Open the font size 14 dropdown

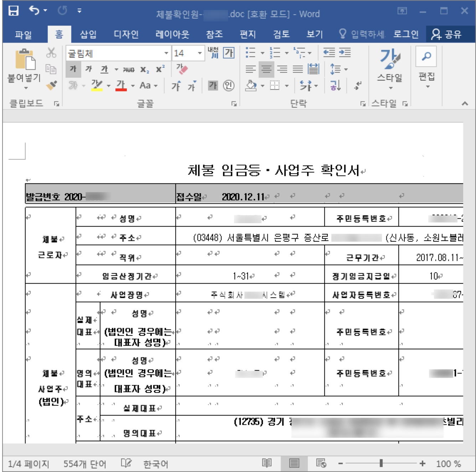[x=200, y=53]
